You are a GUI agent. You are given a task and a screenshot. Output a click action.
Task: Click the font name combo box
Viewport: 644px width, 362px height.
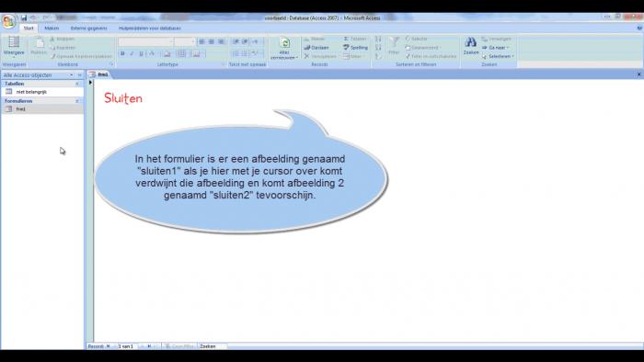(x=145, y=42)
